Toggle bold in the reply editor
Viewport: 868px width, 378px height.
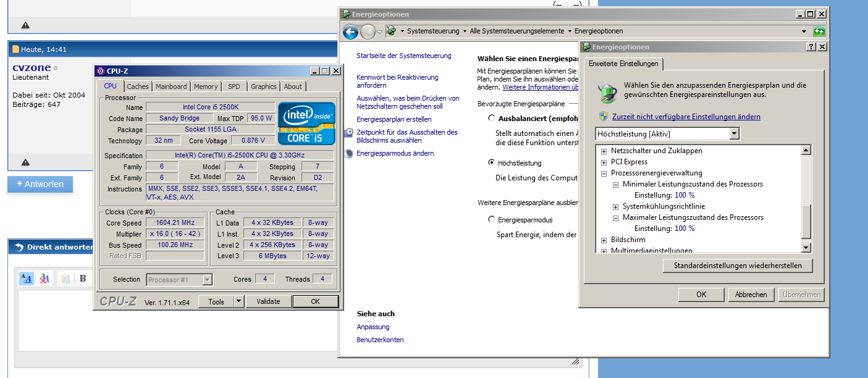(83, 279)
